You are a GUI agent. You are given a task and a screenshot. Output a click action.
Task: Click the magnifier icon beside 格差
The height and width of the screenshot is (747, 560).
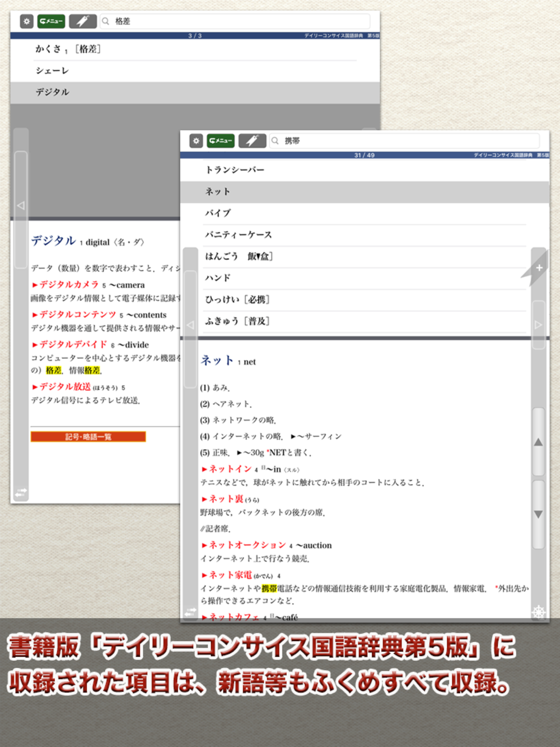click(x=105, y=21)
